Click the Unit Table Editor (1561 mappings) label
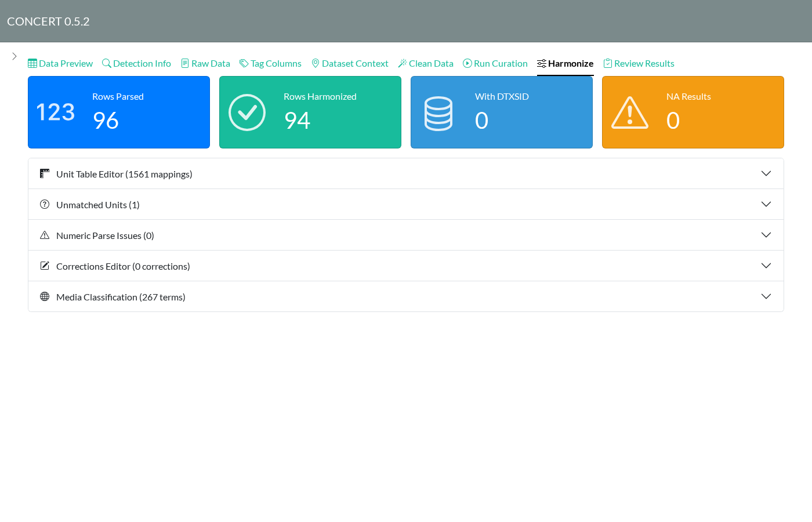The width and height of the screenshot is (812, 522). click(124, 174)
